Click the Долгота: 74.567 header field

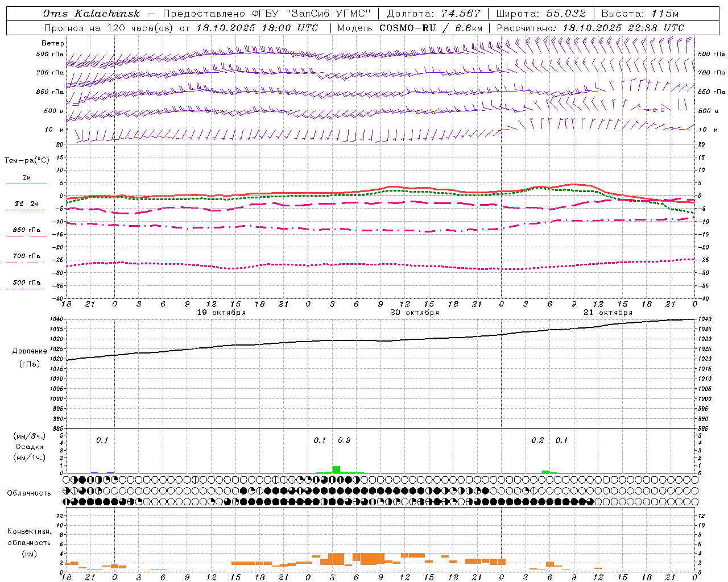click(433, 14)
